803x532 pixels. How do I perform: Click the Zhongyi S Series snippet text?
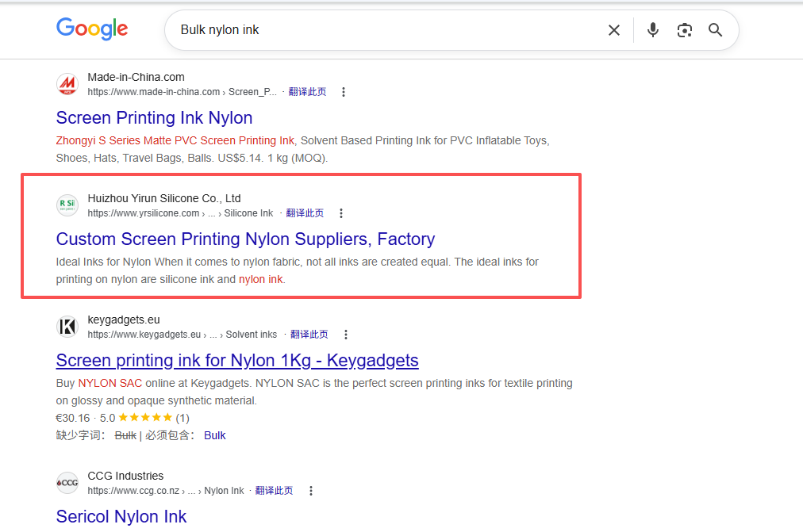[x=175, y=140]
